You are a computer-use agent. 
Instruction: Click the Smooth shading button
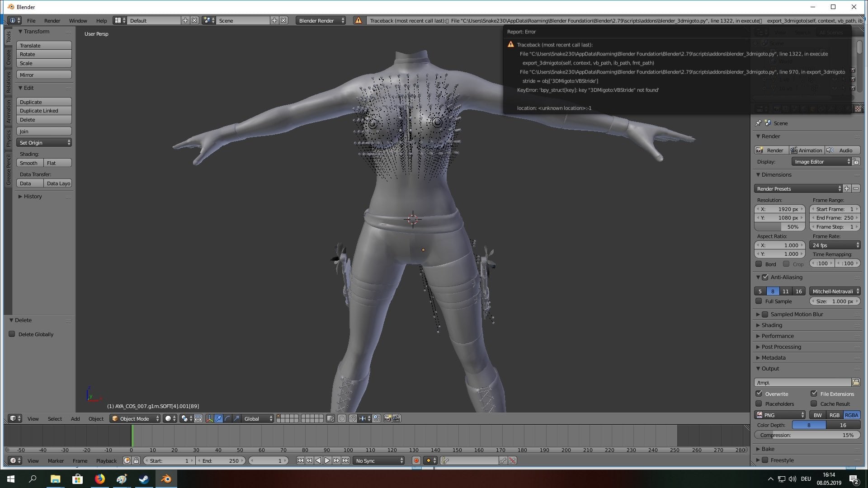click(x=30, y=163)
